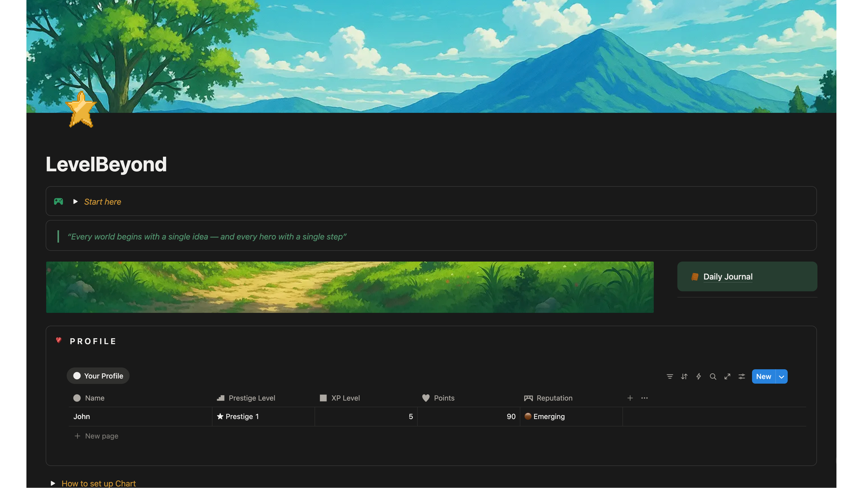Image resolution: width=868 pixels, height=488 pixels.
Task: Select the Your Profile view tab
Action: [x=98, y=376]
